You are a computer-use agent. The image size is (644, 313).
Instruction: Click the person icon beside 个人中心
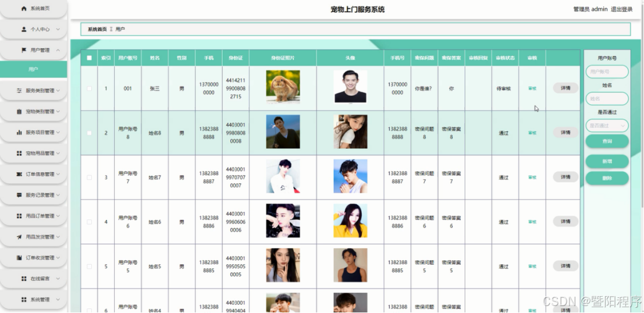pos(24,30)
